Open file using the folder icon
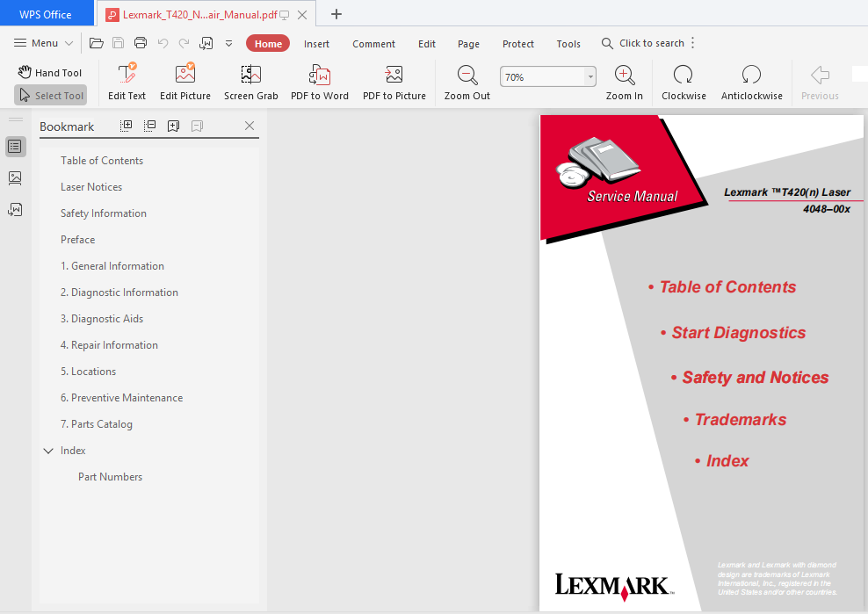Viewport: 868px width, 614px height. click(97, 43)
